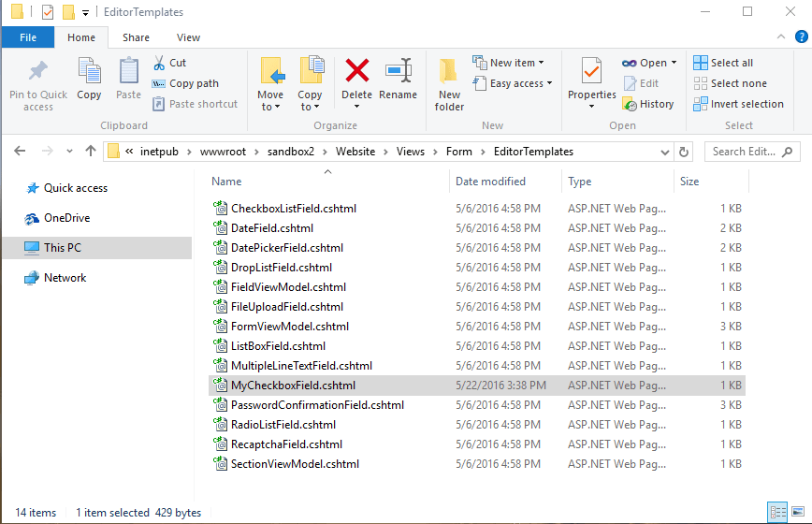Expand the Properties dropdown arrow
812x524 pixels.
pyautogui.click(x=591, y=106)
